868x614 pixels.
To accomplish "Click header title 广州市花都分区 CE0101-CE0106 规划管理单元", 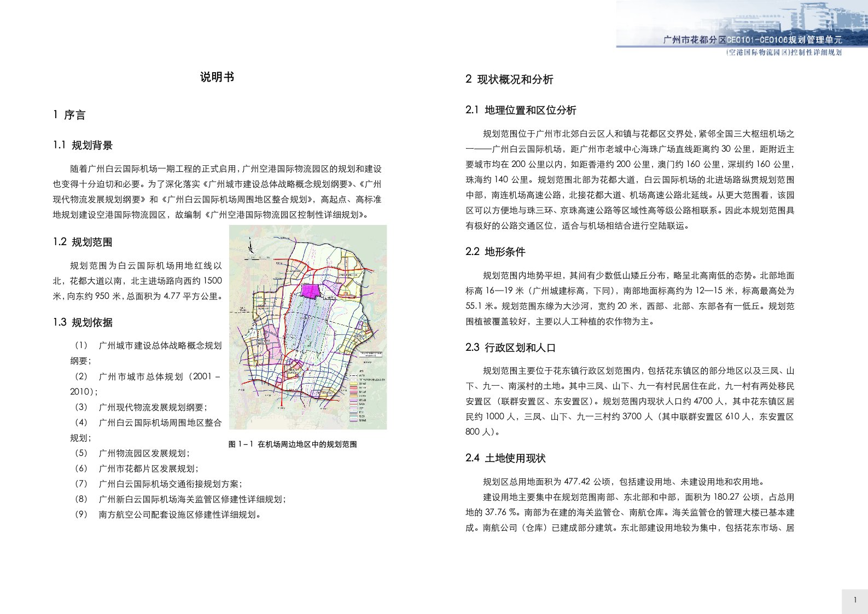I will (x=753, y=40).
